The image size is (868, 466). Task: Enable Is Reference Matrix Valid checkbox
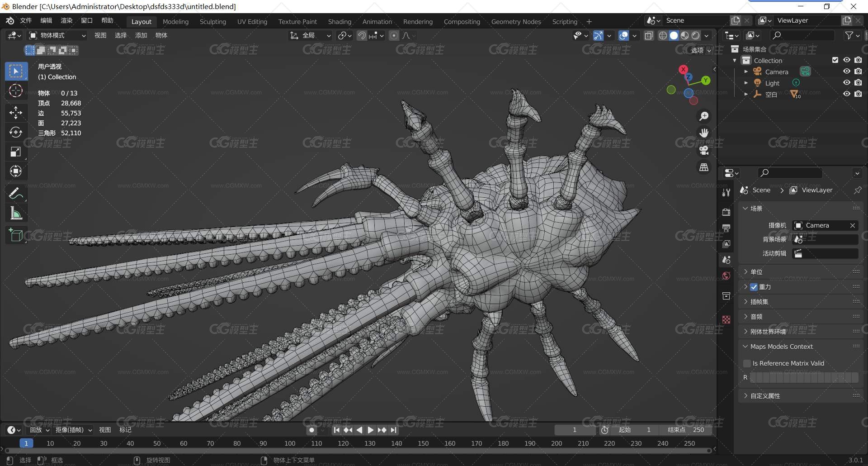click(747, 363)
